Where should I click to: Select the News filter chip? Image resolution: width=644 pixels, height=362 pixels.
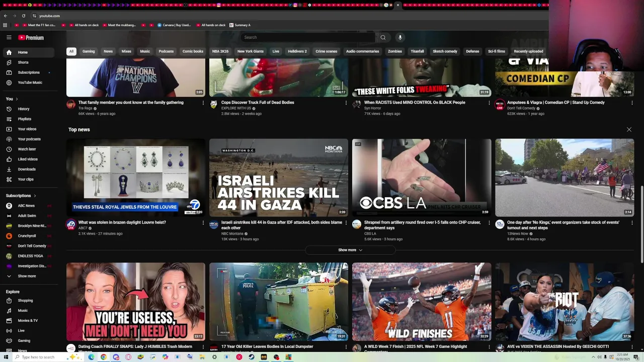tap(108, 51)
